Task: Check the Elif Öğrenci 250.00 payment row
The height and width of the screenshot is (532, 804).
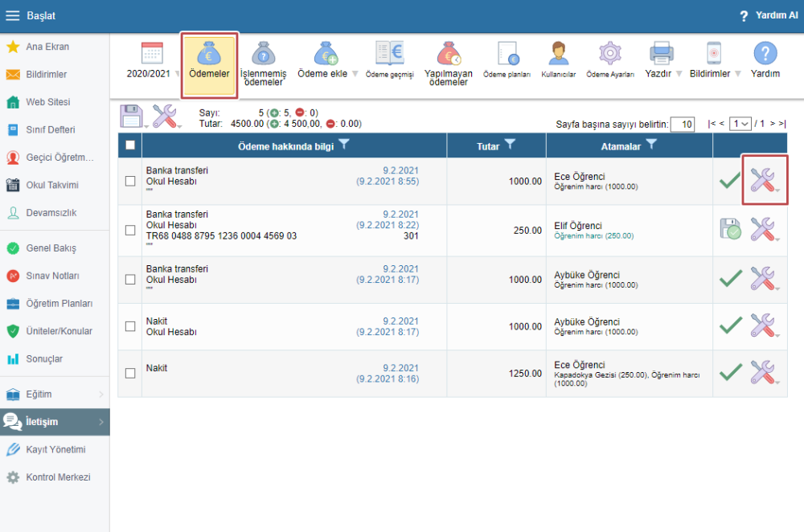Action: coord(130,230)
